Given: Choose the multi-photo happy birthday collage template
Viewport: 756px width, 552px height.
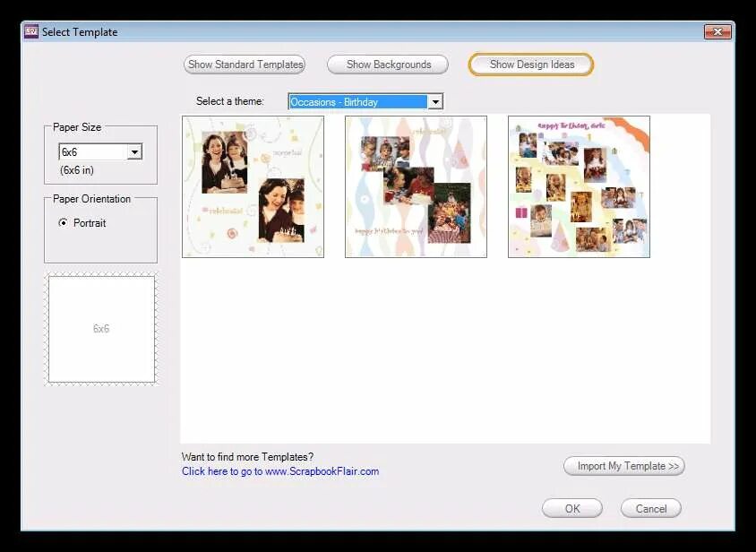Looking at the screenshot, I should [x=579, y=186].
